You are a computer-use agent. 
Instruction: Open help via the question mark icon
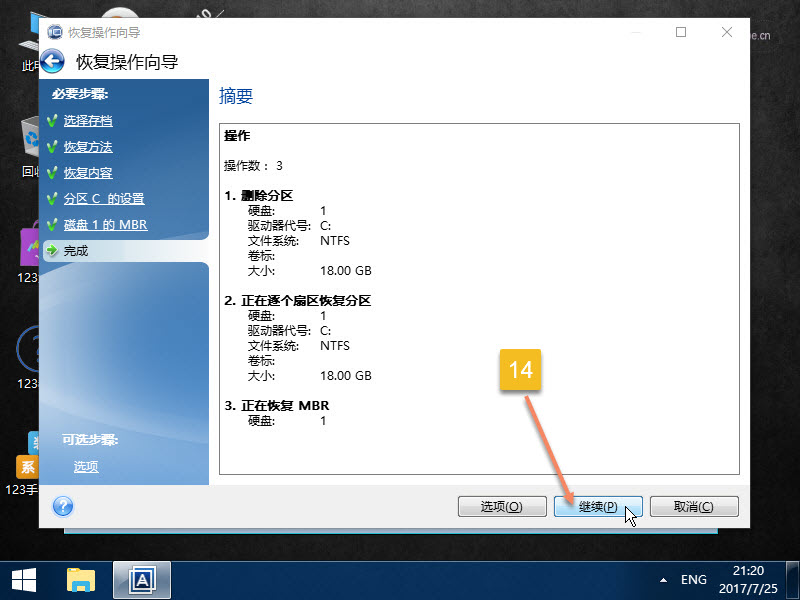tap(62, 506)
